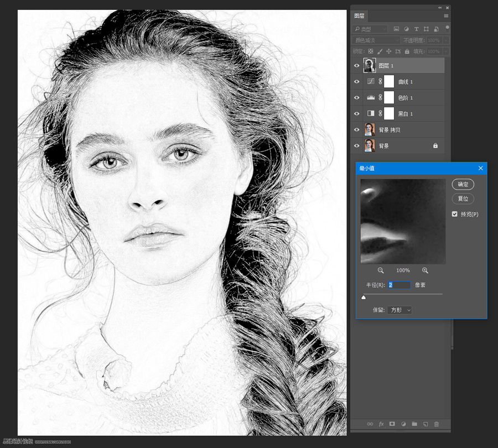Click the fx layer style icon

(381, 424)
